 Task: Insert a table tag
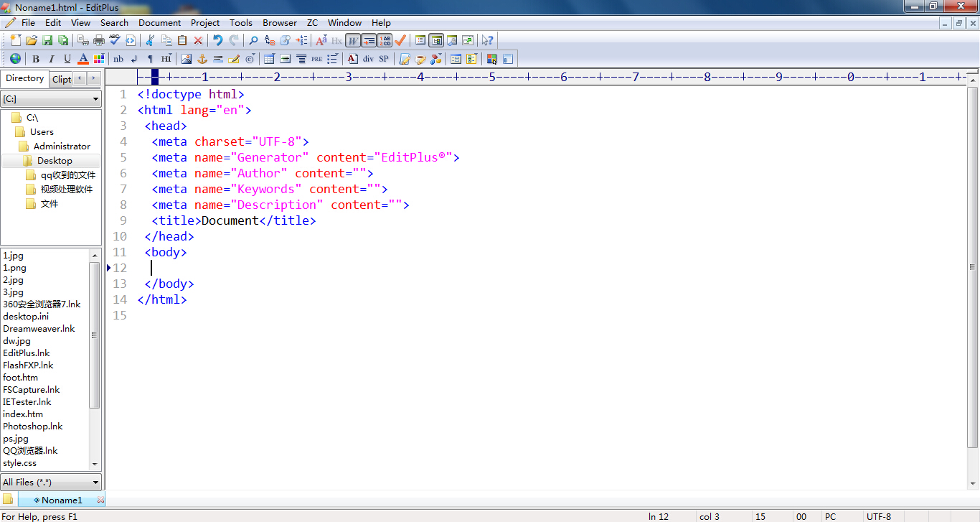point(268,58)
